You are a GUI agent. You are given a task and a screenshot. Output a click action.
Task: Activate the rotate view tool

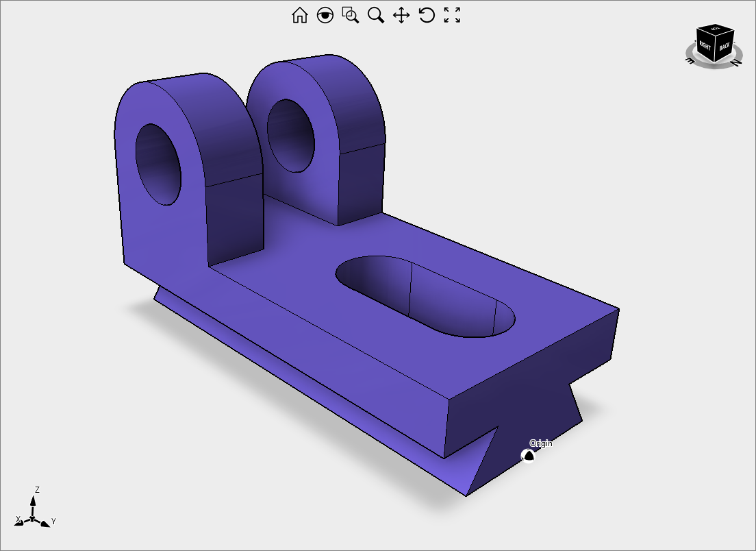point(427,15)
